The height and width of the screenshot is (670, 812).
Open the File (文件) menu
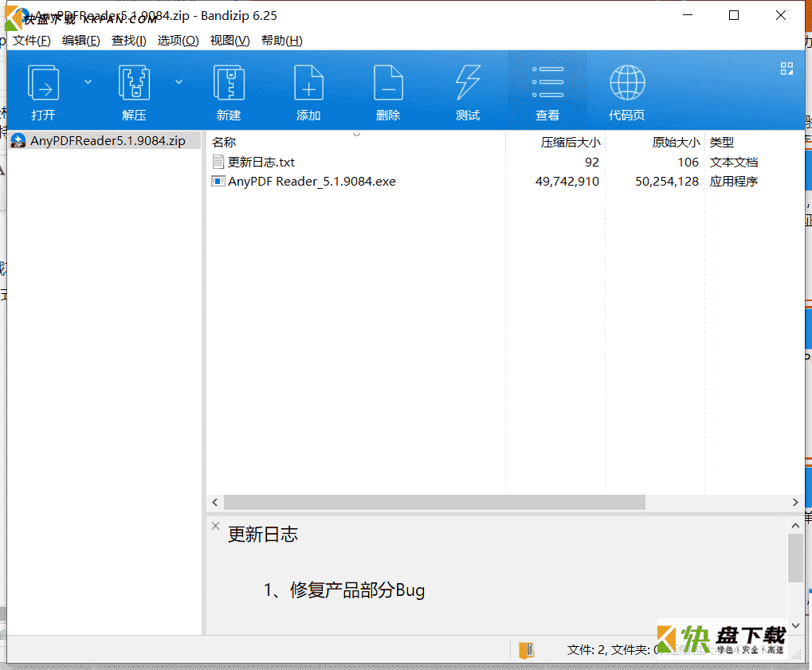(x=32, y=41)
